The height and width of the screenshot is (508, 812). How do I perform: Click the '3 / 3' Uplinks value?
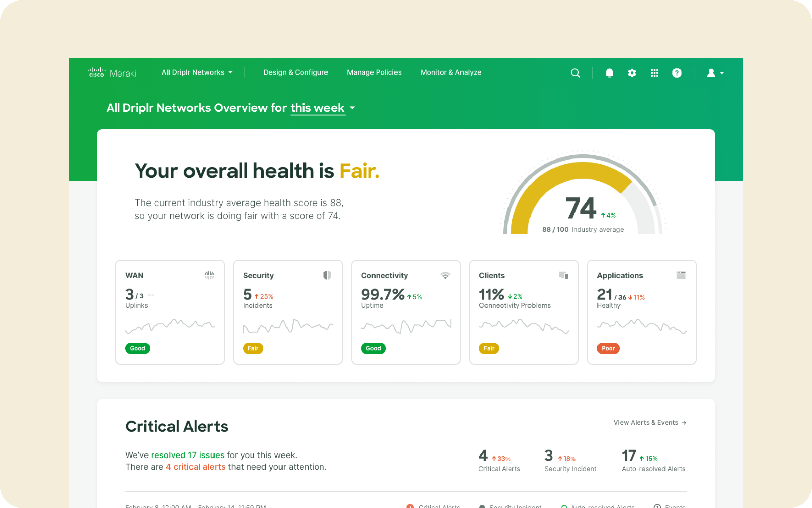click(134, 295)
